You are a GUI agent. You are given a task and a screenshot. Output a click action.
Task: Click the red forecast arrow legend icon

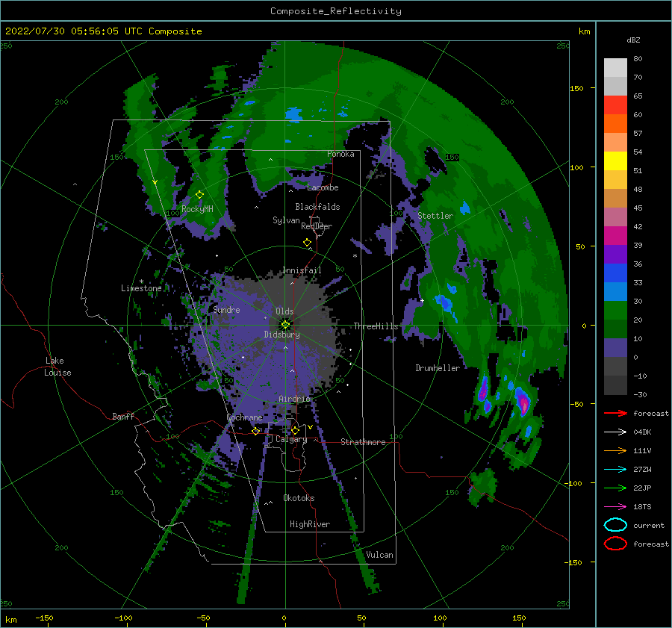point(615,413)
